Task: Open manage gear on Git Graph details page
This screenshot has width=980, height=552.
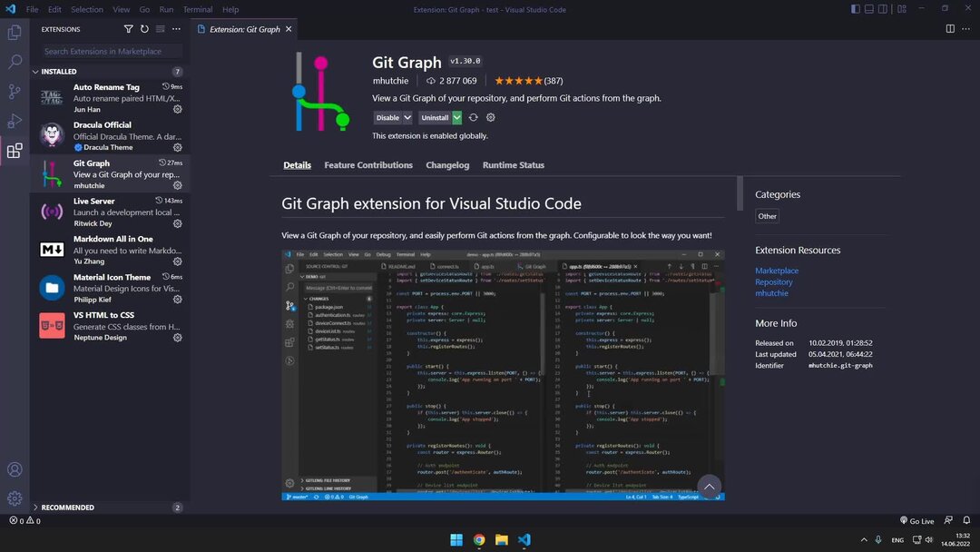Action: 491,117
